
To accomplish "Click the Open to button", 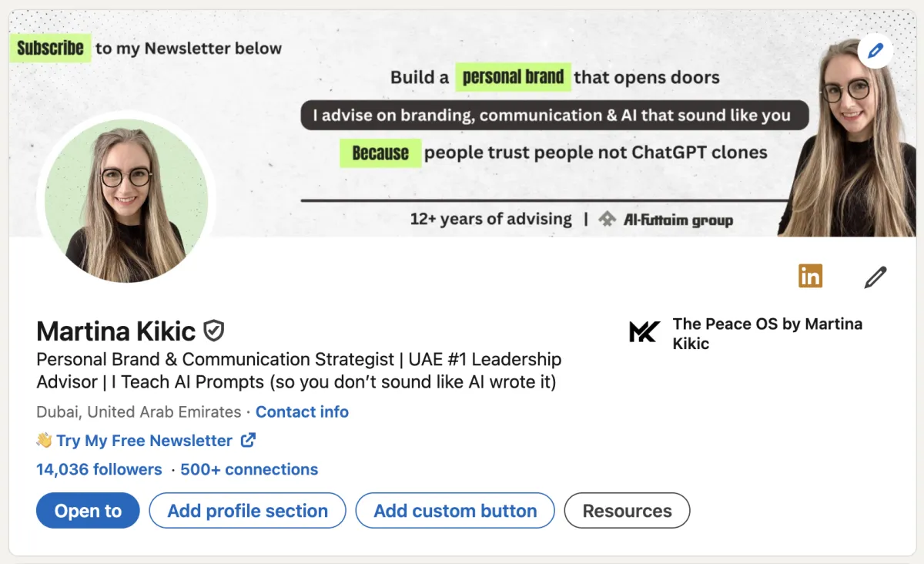I will click(x=87, y=510).
